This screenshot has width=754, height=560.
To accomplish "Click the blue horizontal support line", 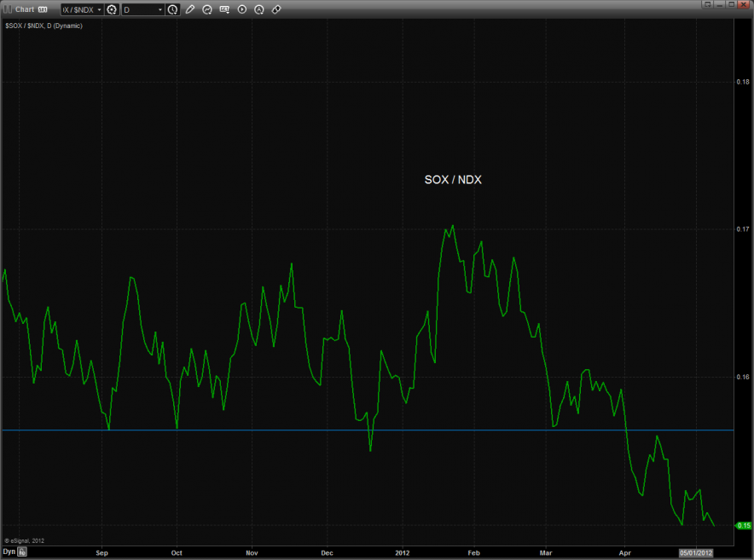I will coord(256,430).
